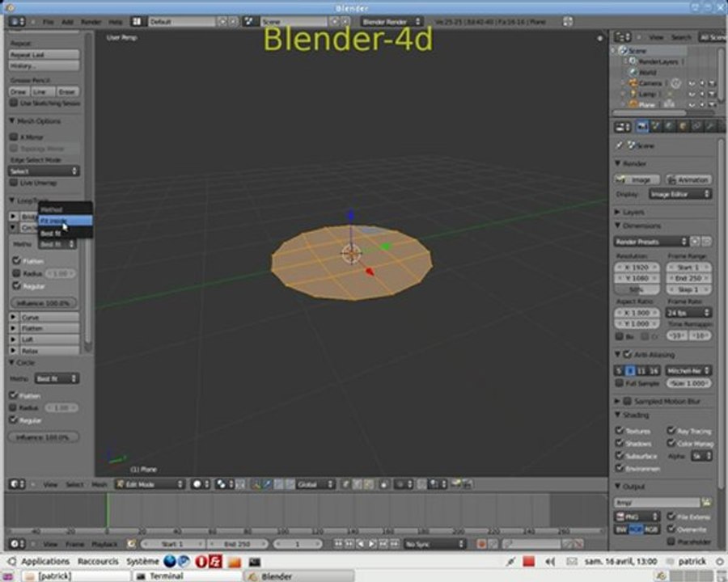Play animation forward button

[x=372, y=543]
